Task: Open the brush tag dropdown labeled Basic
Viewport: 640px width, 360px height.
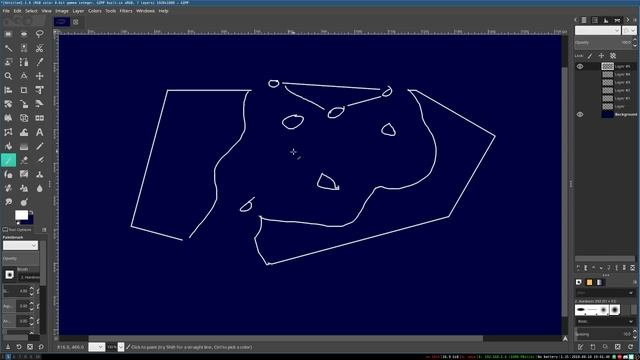Action: click(605, 321)
